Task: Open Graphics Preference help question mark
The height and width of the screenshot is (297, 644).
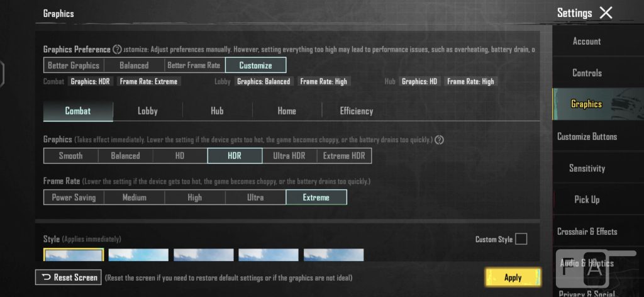Action: (117, 50)
